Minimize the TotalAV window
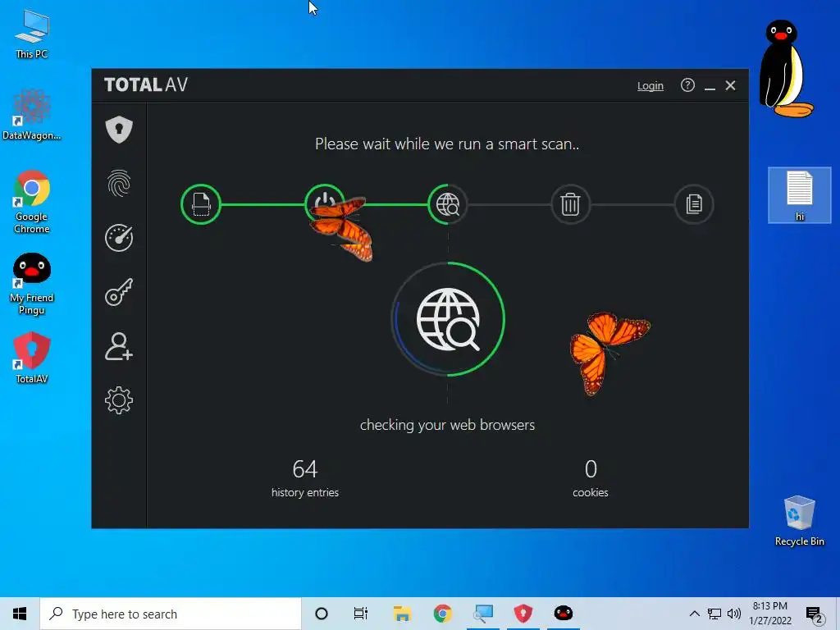This screenshot has width=840, height=630. [x=710, y=85]
